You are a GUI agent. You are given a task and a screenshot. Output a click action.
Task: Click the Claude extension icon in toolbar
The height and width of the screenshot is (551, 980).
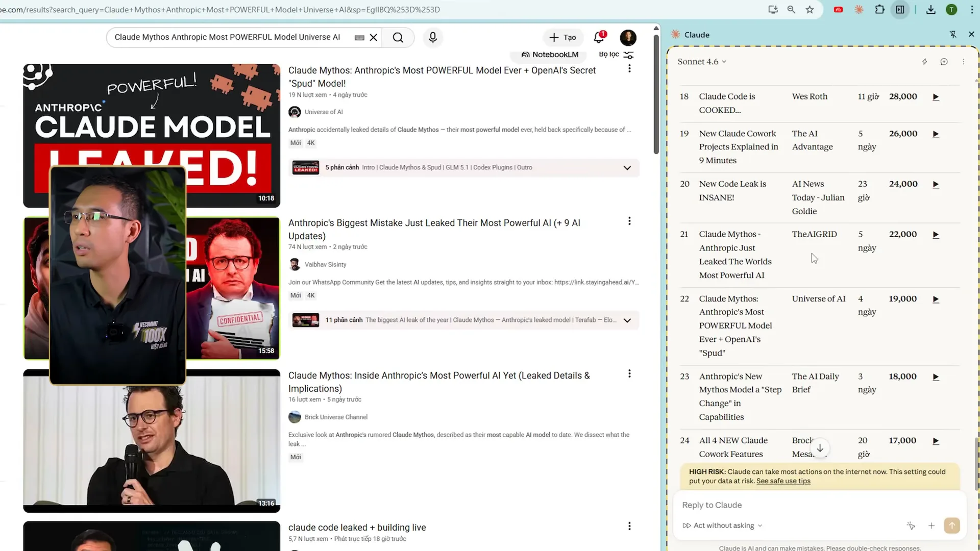859,10
